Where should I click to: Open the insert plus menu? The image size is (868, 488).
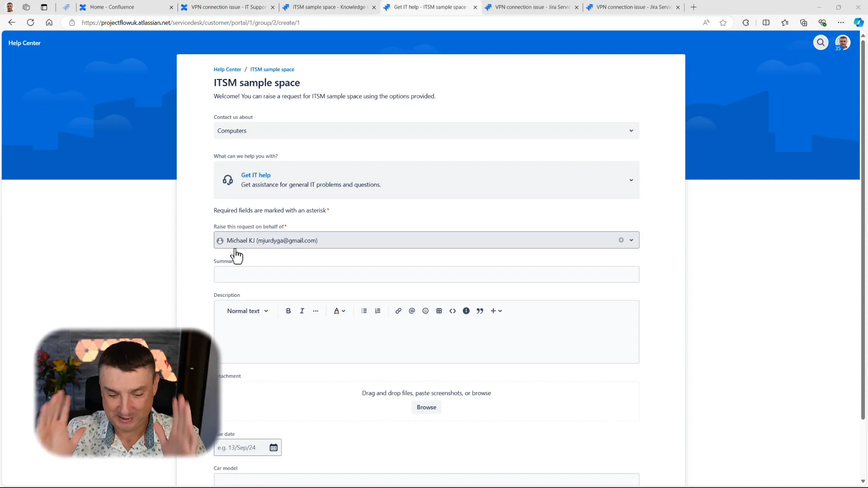496,311
